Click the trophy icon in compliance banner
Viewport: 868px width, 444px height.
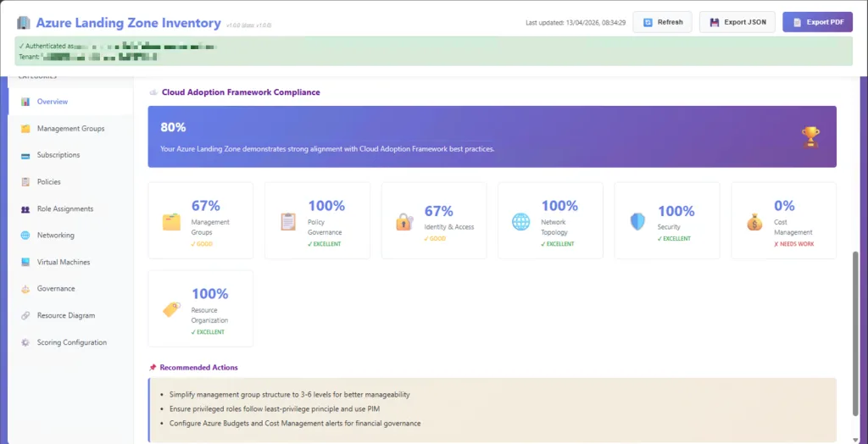click(810, 136)
